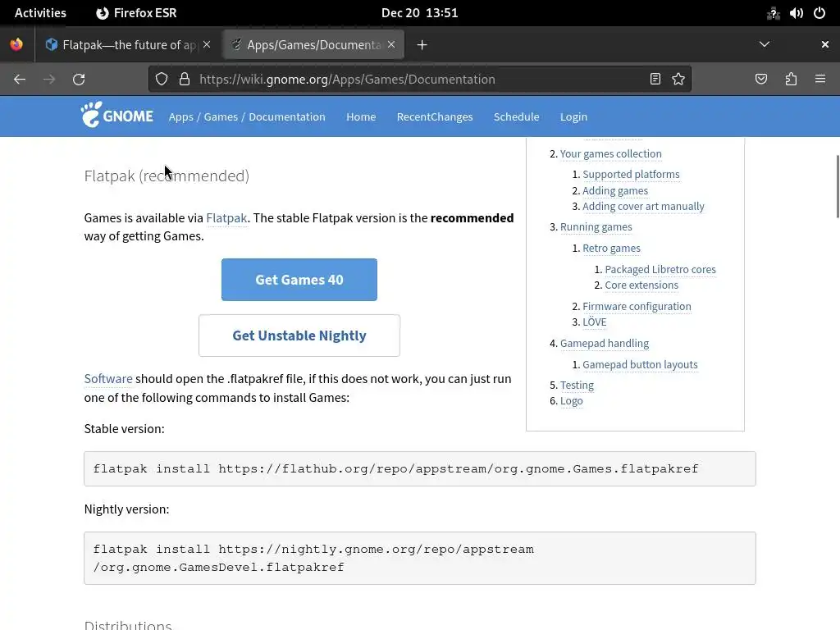Jump to Supported platforms section
Screen dimensions: 840x630
[631, 174]
